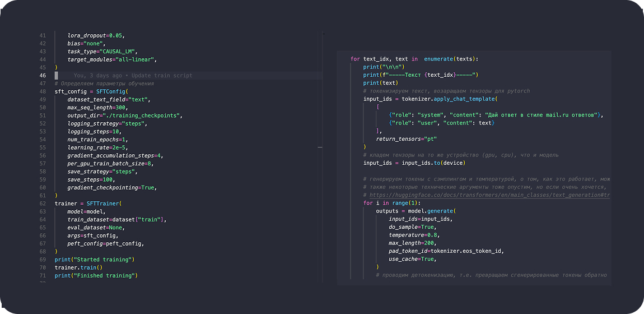644x314 pixels.
Task: Click the target_modules="all-linear" line
Action: tap(112, 59)
